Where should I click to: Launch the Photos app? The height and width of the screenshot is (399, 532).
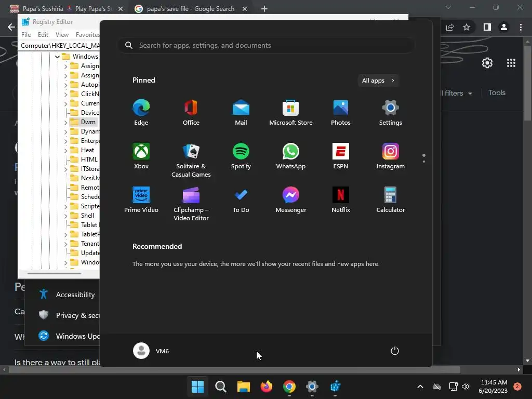coord(341,113)
